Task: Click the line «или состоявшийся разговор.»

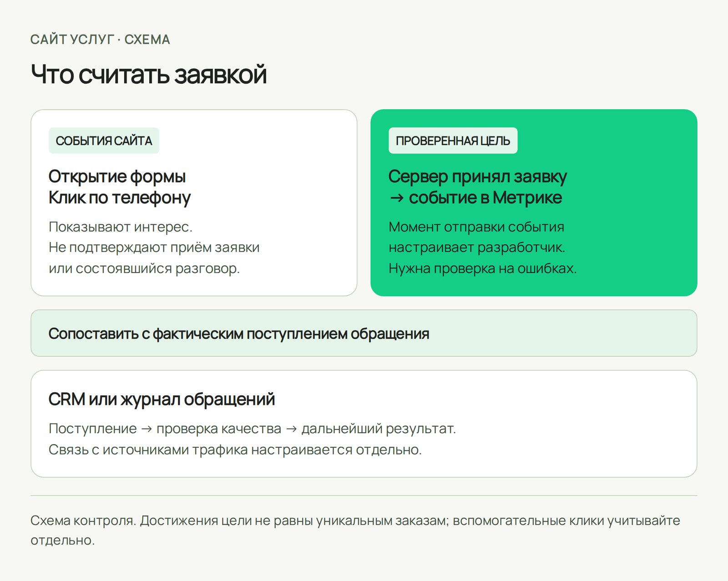Action: pos(144,268)
